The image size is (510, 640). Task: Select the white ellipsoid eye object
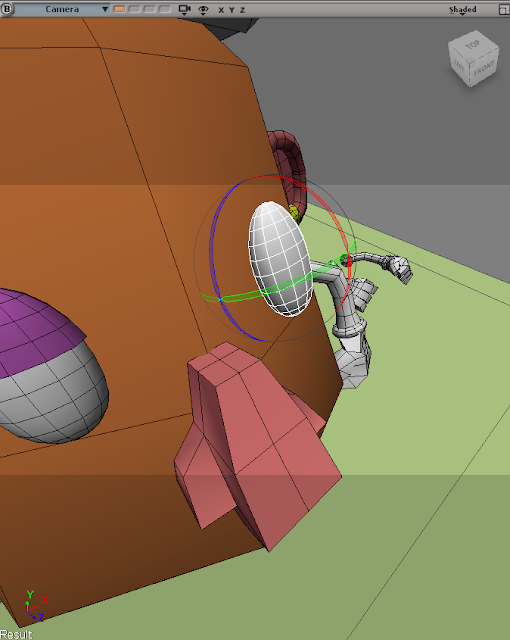click(x=279, y=259)
